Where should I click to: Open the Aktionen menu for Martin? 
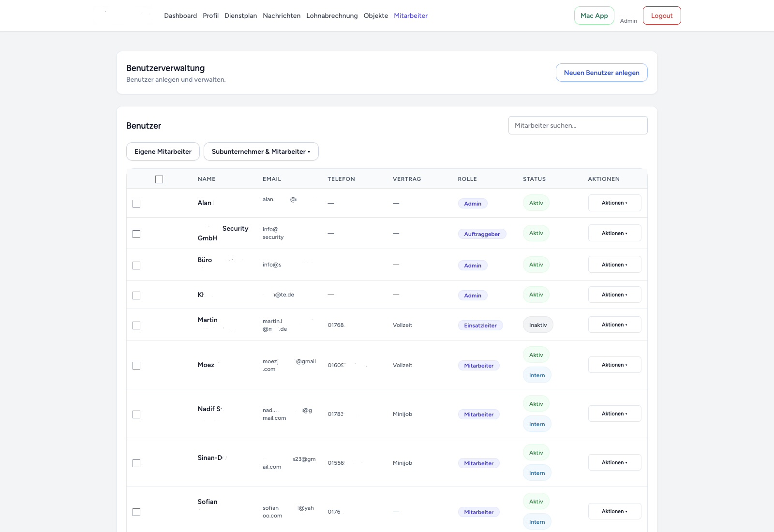tap(614, 325)
